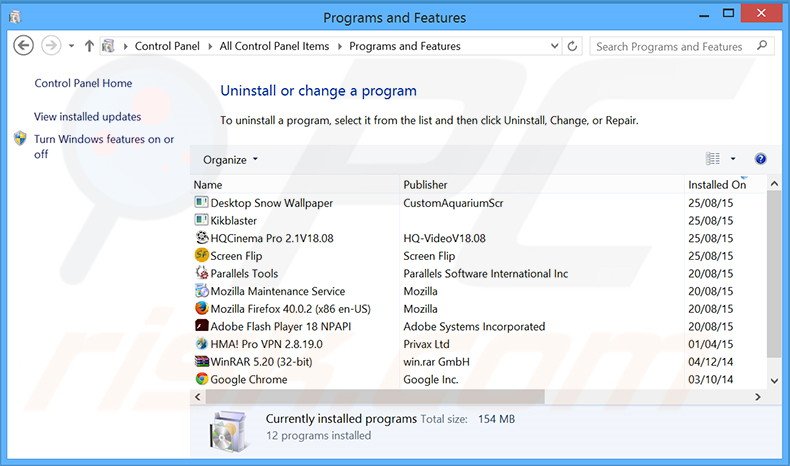Screen dimensions: 790x466
Task: Click the Forward navigation arrow
Action: [51, 46]
